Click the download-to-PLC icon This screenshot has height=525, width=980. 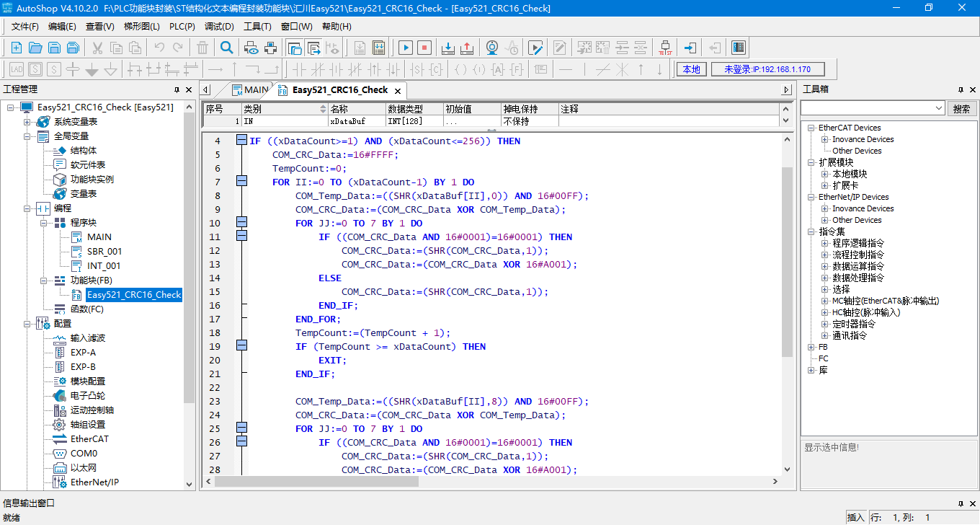tap(447, 48)
